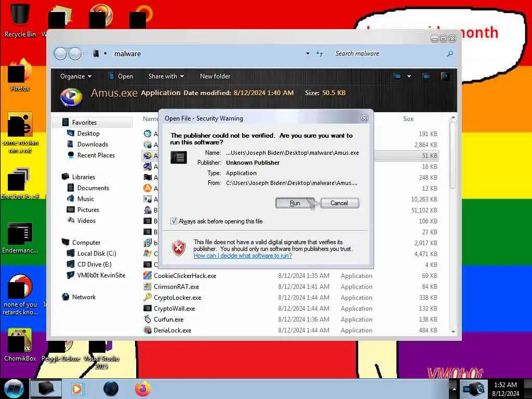Open the Windows Start menu

tap(14, 389)
